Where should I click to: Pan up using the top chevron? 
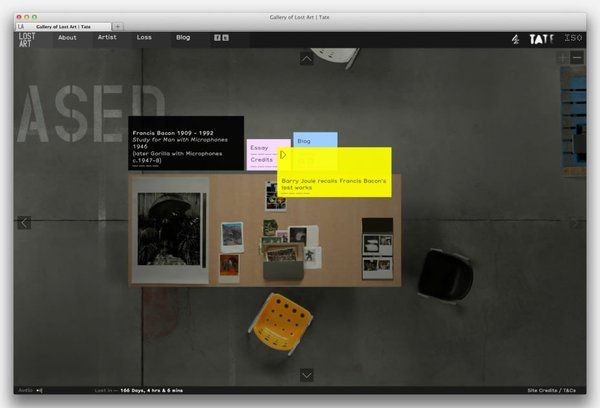306,59
